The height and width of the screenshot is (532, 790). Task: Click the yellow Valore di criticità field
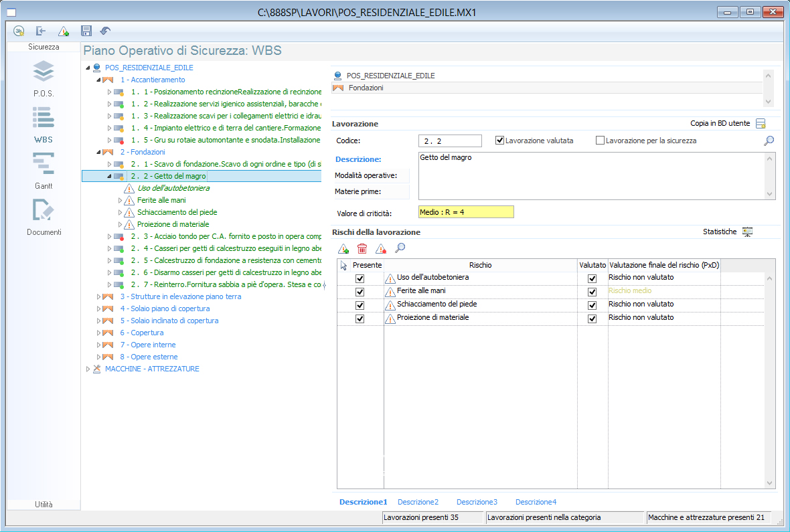[x=466, y=212]
